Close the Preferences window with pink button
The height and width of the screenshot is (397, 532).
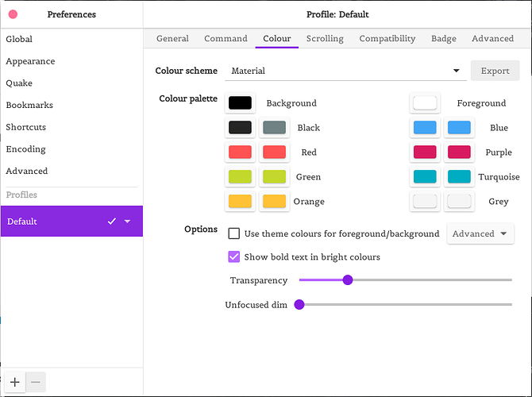[x=13, y=14]
